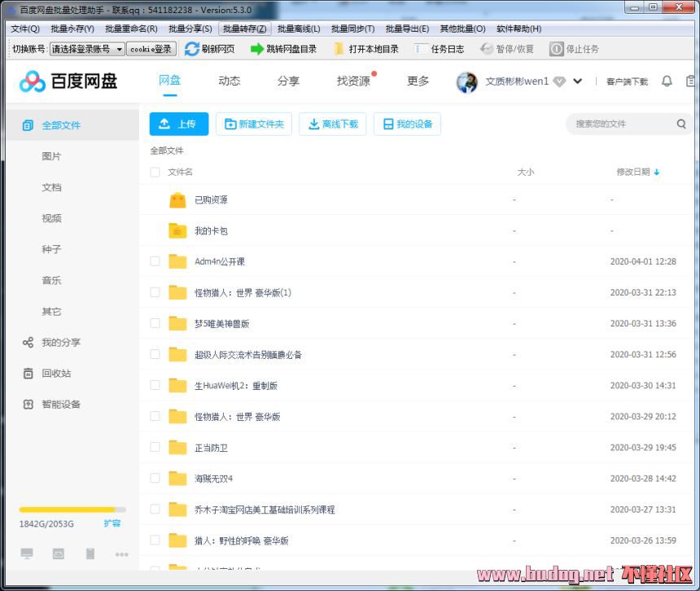Switch to the 网盘 tab

point(169,81)
